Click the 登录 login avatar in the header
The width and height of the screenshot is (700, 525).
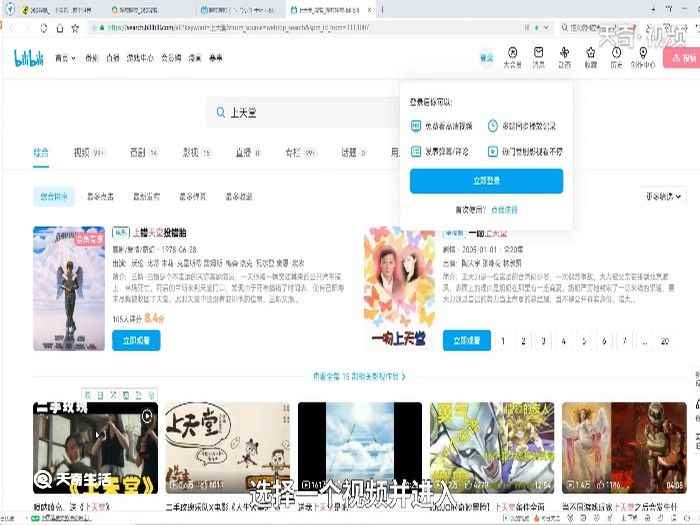[x=487, y=58]
